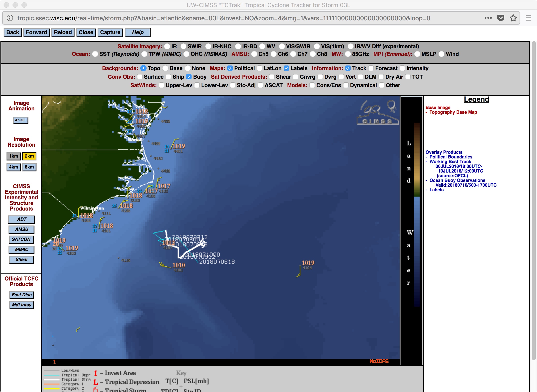Enable Dynamical models checkbox
The image size is (537, 392).
(x=346, y=85)
